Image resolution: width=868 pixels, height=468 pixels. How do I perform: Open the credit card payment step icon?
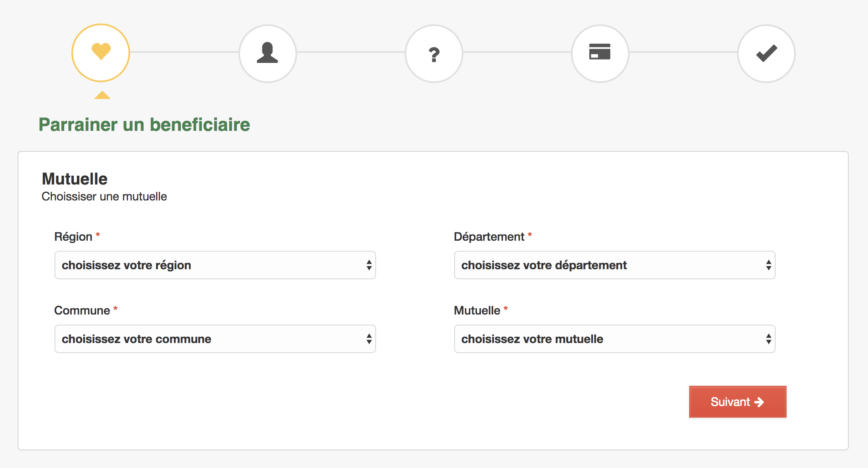(x=600, y=53)
